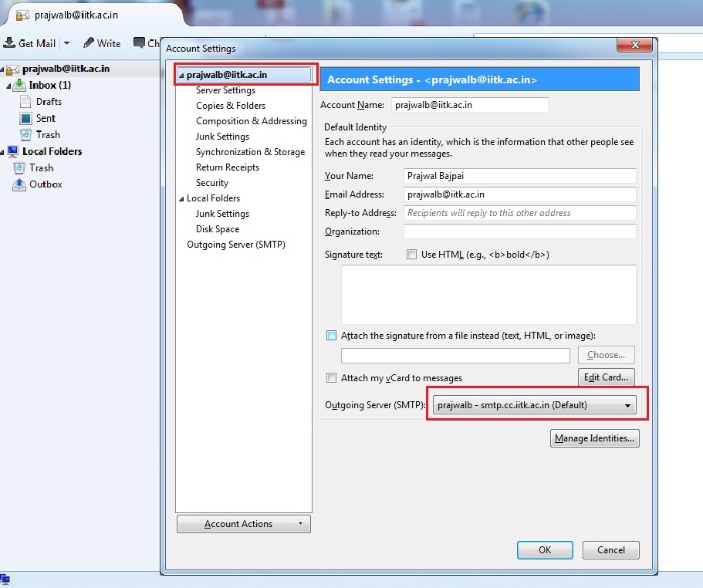
Task: Open Server Settings
Action: tap(225, 90)
